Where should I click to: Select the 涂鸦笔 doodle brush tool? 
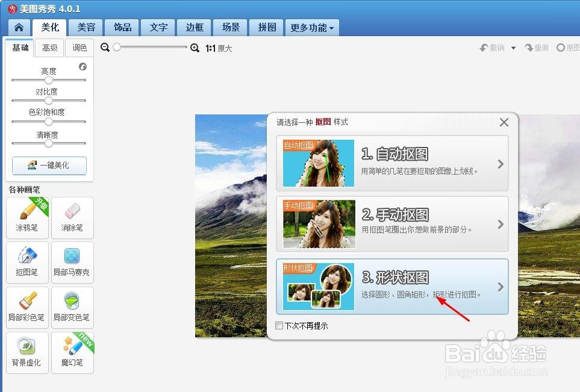27,218
